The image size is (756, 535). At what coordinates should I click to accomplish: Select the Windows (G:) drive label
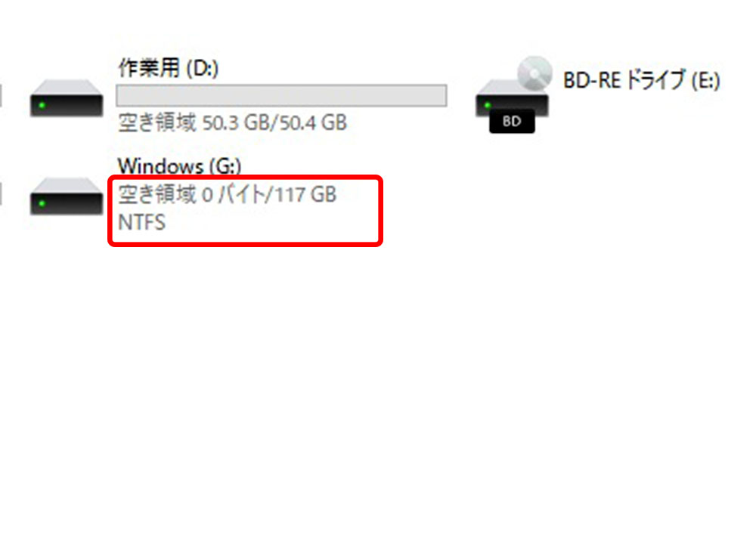179,166
